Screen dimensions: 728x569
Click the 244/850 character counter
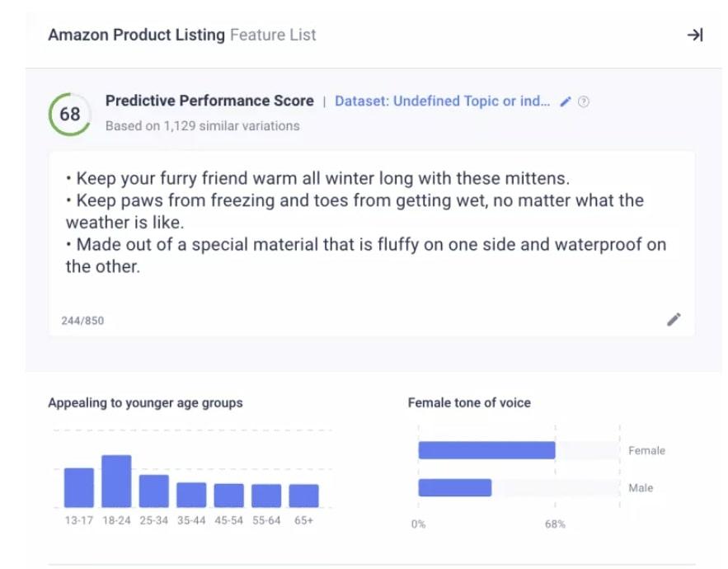coord(82,320)
